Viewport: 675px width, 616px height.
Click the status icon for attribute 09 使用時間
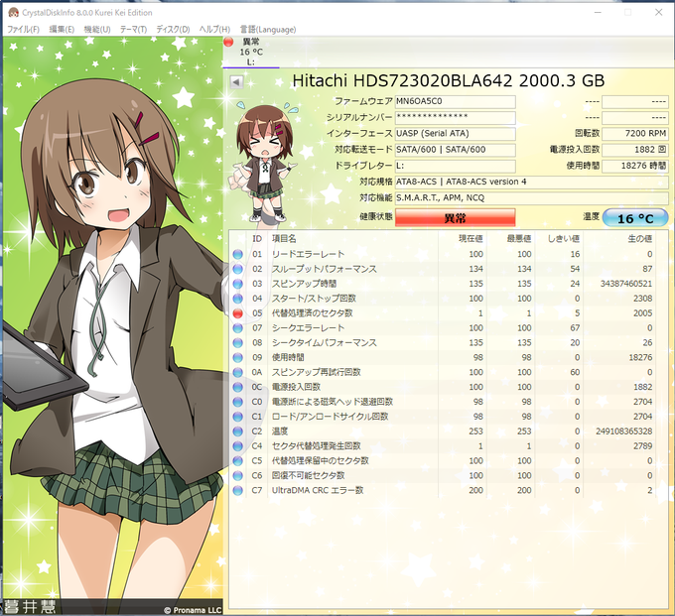[x=237, y=357]
